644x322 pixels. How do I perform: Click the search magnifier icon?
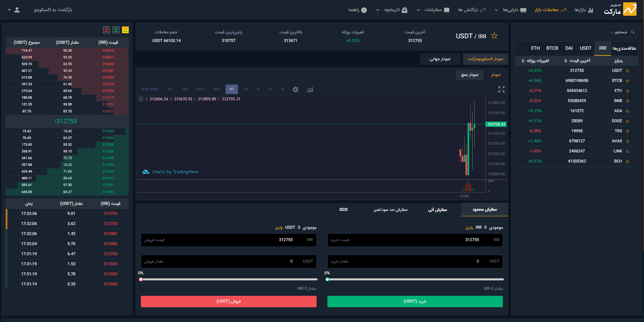click(x=633, y=32)
